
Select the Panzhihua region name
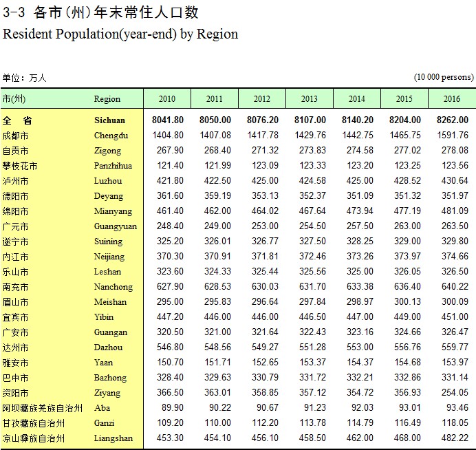click(113, 166)
